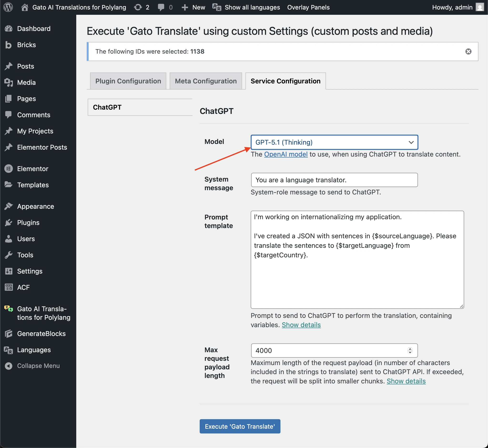Click the Gato AI Translations sidebar icon
Viewport: 488px width, 448px height.
9,309
